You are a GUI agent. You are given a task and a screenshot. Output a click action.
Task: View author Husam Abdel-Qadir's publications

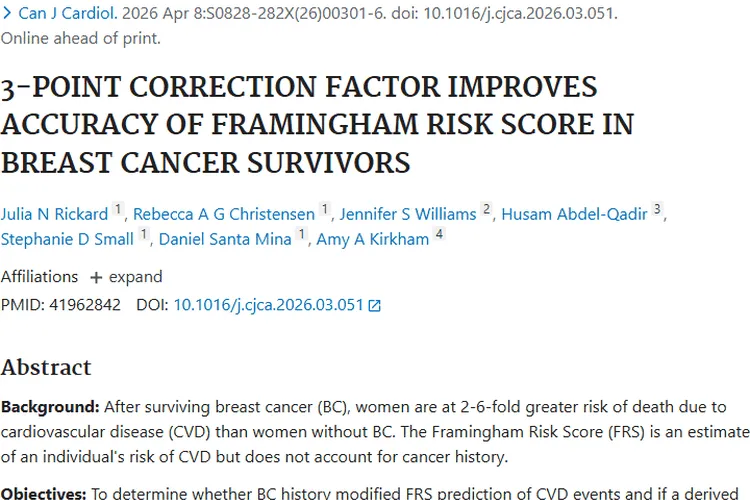click(574, 214)
